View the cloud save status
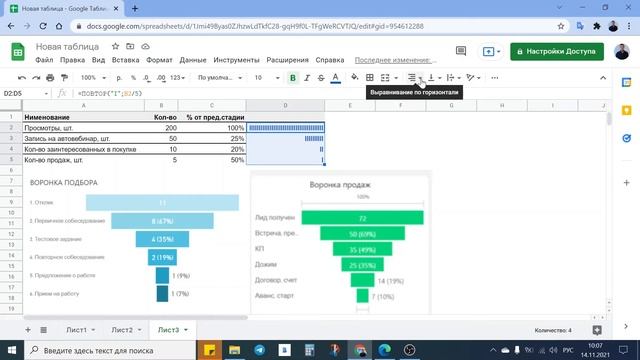This screenshot has height=360, width=640. click(145, 47)
